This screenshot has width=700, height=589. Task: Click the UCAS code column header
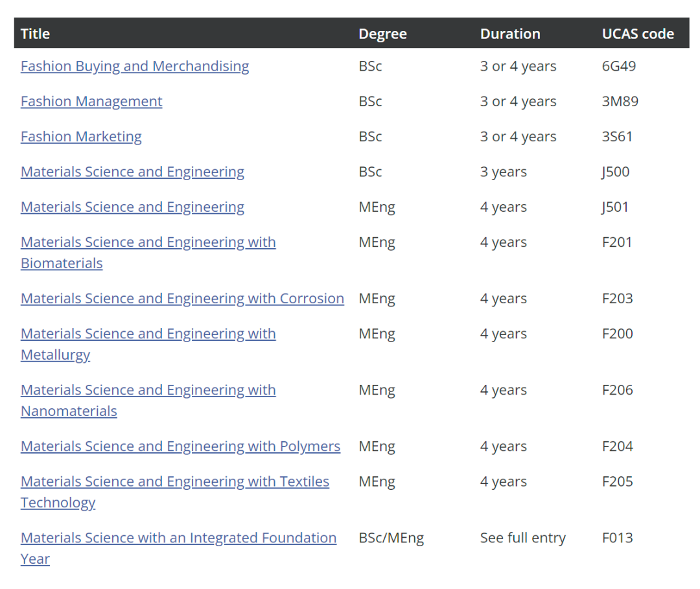pyautogui.click(x=638, y=34)
